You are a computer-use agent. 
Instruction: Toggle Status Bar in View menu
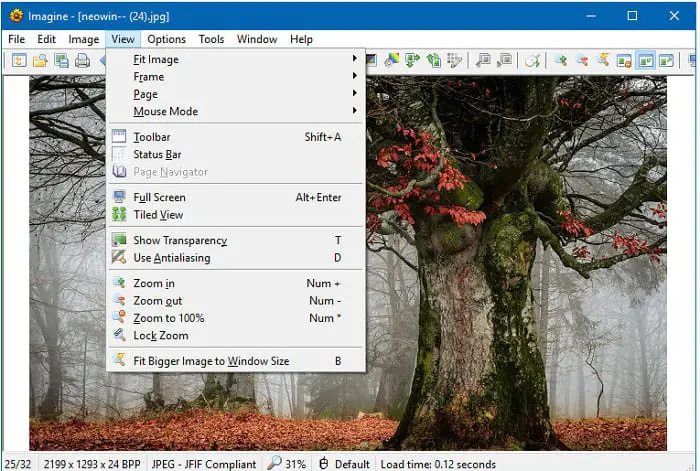(236, 154)
